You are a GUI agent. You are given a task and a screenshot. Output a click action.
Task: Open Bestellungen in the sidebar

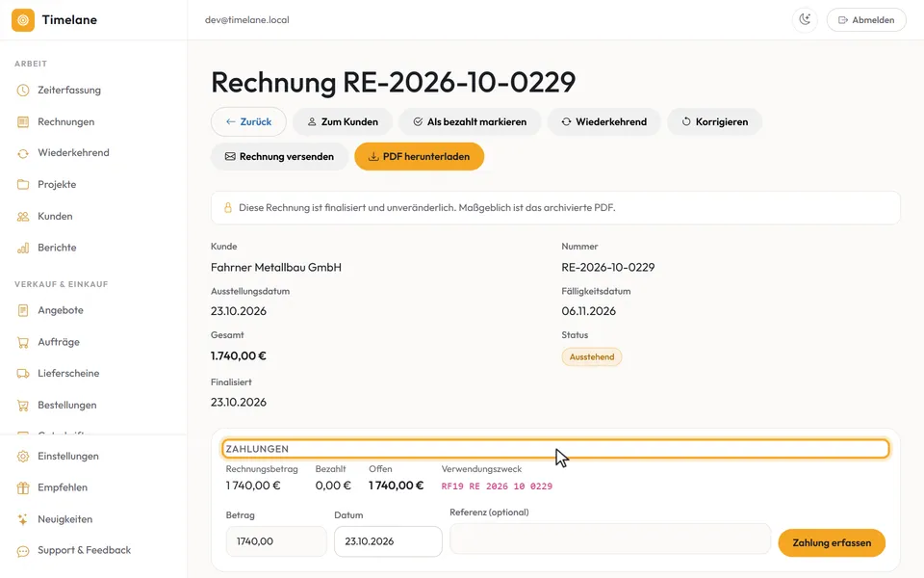pos(66,406)
